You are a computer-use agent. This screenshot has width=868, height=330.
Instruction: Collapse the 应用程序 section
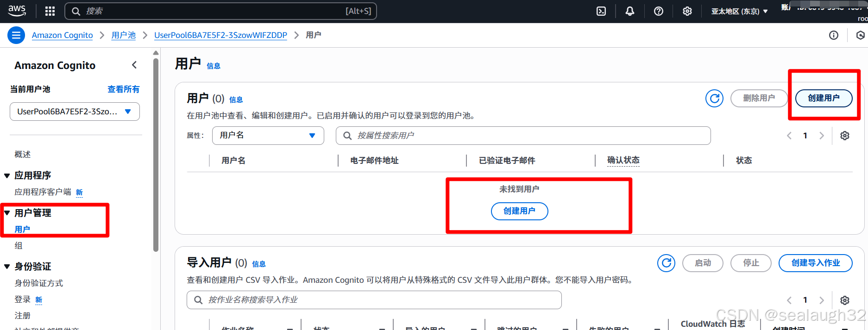click(7, 175)
